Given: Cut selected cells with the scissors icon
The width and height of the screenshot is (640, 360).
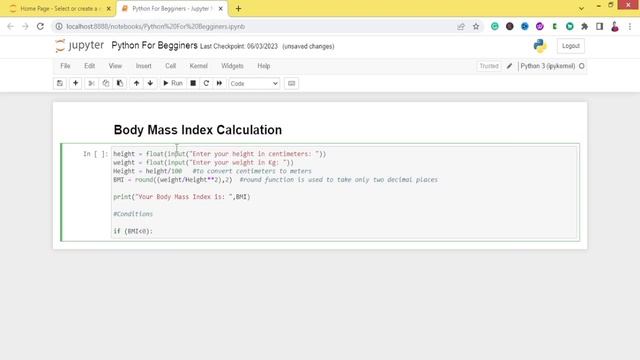Looking at the screenshot, I should [91, 83].
